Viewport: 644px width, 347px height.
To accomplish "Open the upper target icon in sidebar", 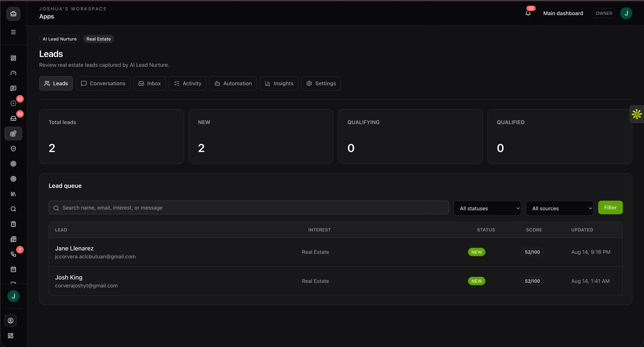I will click(13, 164).
